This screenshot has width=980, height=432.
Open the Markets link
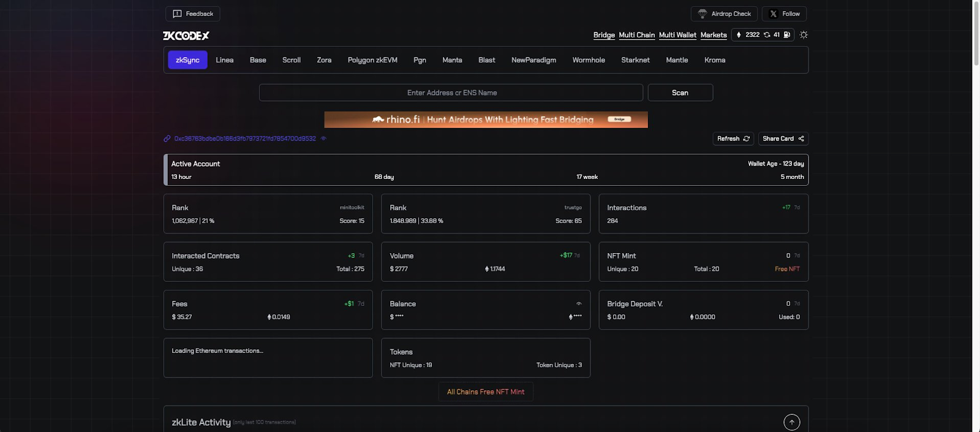tap(714, 35)
